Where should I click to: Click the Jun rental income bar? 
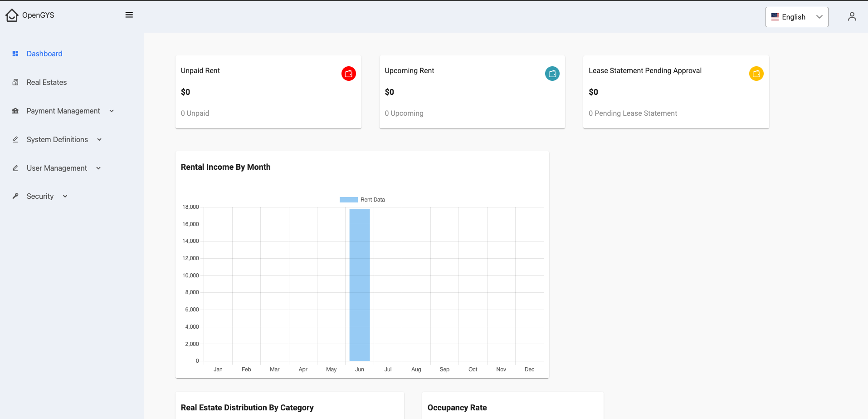tap(360, 285)
